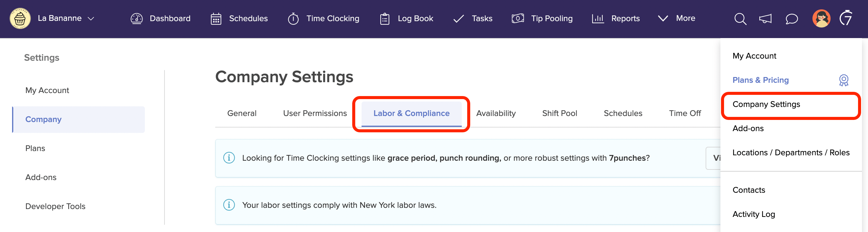Image resolution: width=868 pixels, height=232 pixels.
Task: Select Plans & Pricing in the account menu
Action: point(761,80)
